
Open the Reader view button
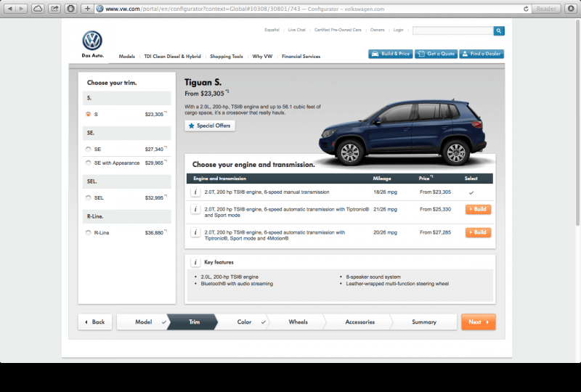tap(546, 9)
